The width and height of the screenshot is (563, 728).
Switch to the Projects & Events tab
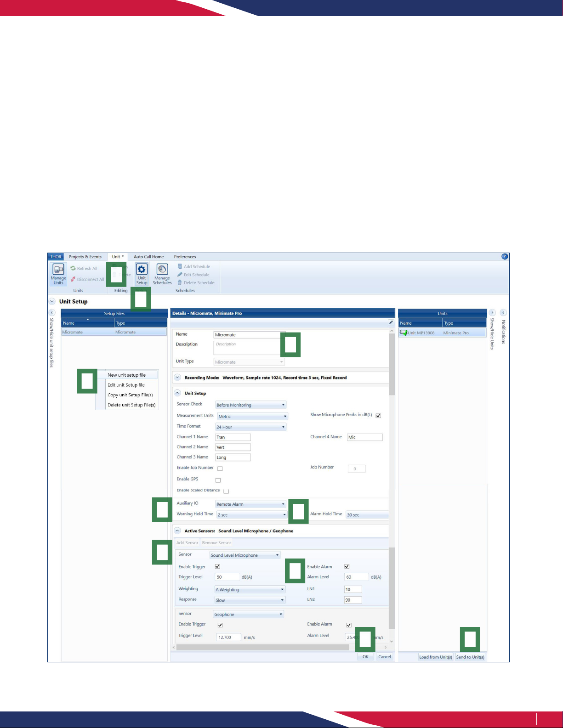(85, 257)
